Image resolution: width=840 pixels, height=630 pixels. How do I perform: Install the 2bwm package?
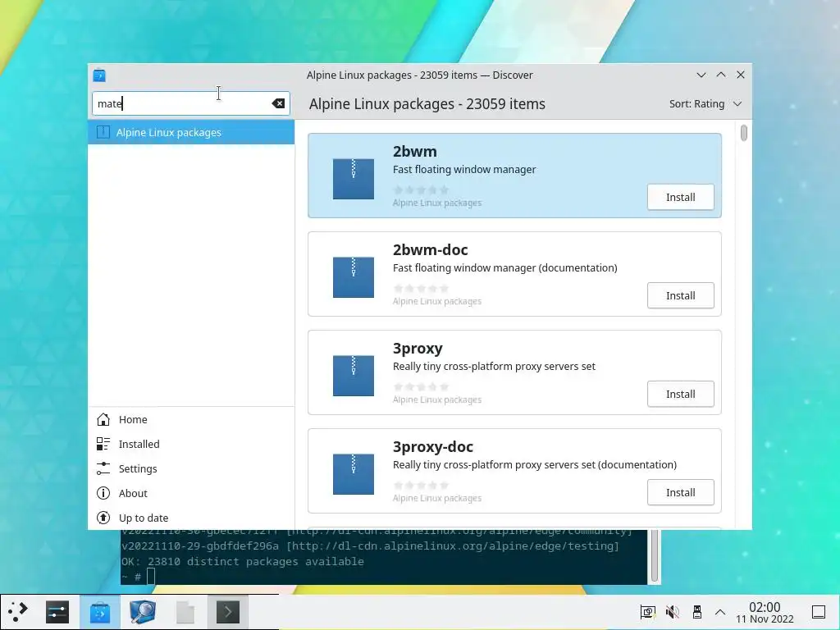pyautogui.click(x=680, y=197)
